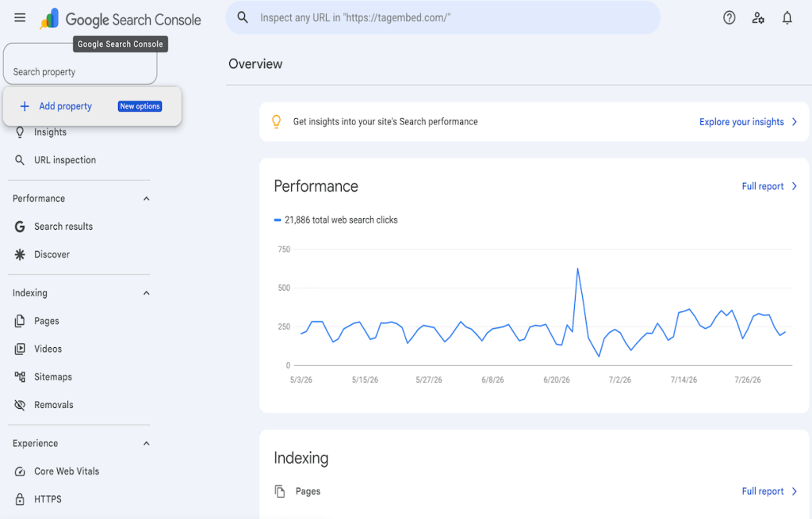Click the clicks spike on the performance chart
Viewport: 812px width, 519px height.
[x=577, y=269]
